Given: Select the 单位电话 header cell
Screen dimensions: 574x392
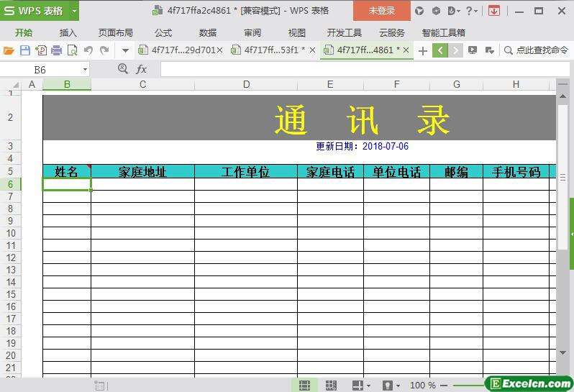Looking at the screenshot, I should (x=397, y=172).
